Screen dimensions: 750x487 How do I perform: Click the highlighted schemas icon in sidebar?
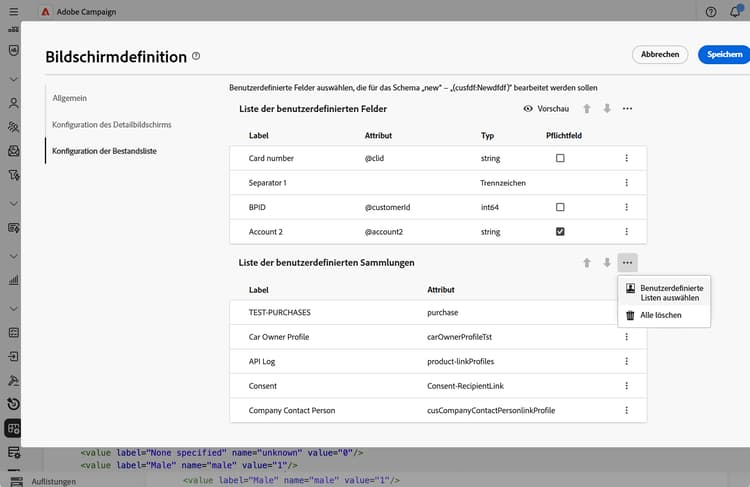pyautogui.click(x=13, y=428)
